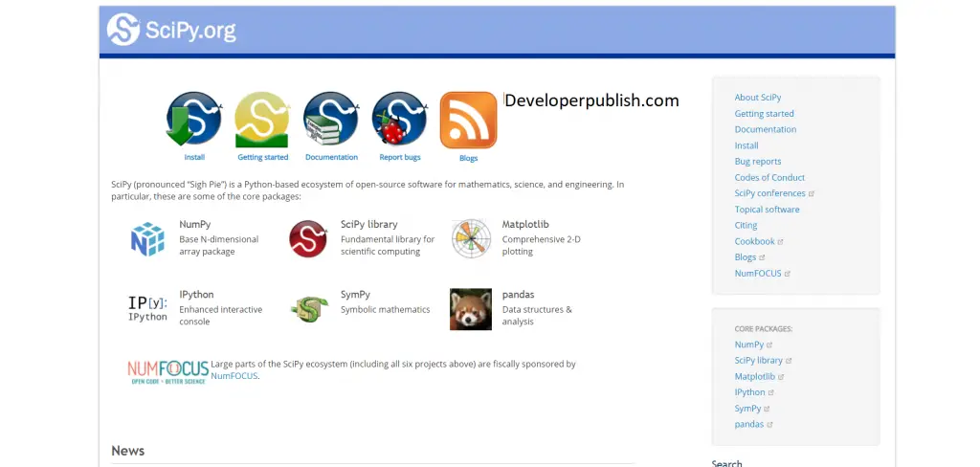Click the SymPy green snake logo

309,309
